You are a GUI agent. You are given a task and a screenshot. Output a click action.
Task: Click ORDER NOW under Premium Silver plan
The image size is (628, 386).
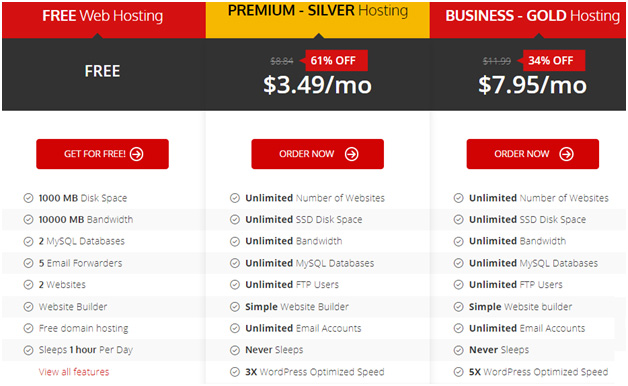click(x=317, y=154)
